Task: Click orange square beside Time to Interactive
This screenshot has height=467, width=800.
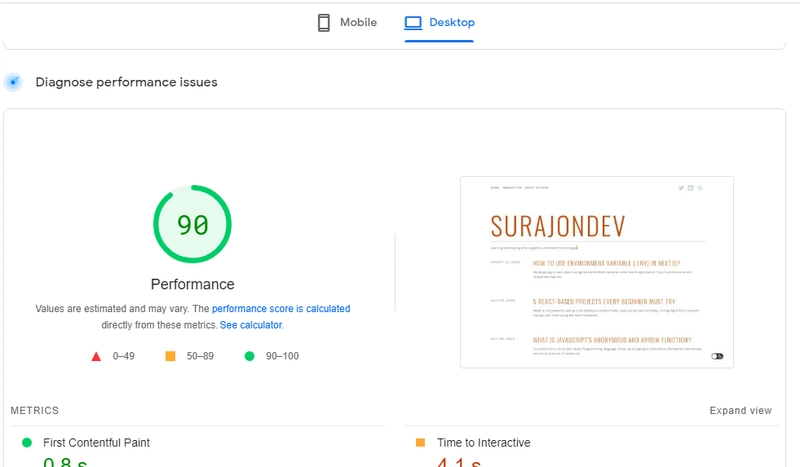Action: point(420,442)
